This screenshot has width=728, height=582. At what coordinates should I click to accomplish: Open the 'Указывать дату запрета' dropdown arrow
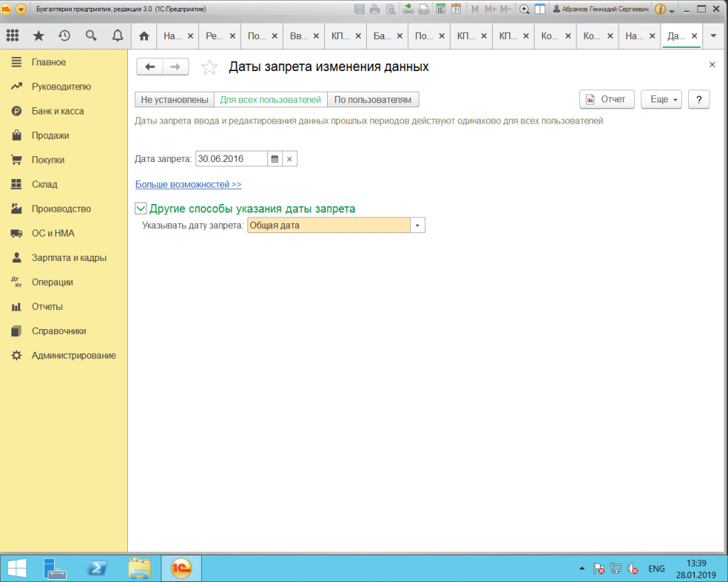point(418,226)
